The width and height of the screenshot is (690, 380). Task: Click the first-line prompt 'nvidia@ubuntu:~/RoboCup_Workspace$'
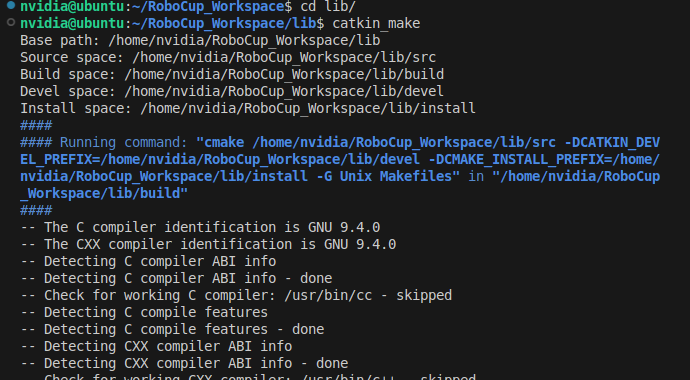tap(156, 6)
